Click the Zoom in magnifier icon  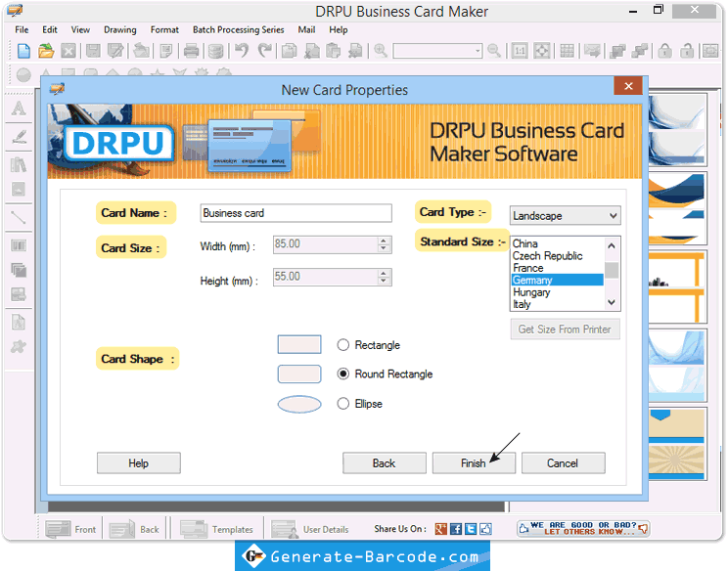381,50
